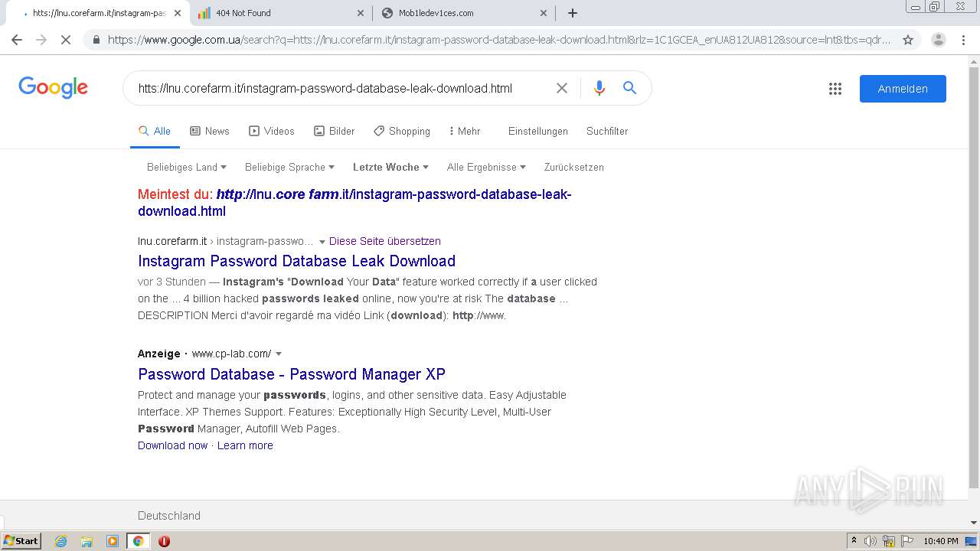Select the Bilder search tab
This screenshot has width=980, height=551.
(x=335, y=131)
